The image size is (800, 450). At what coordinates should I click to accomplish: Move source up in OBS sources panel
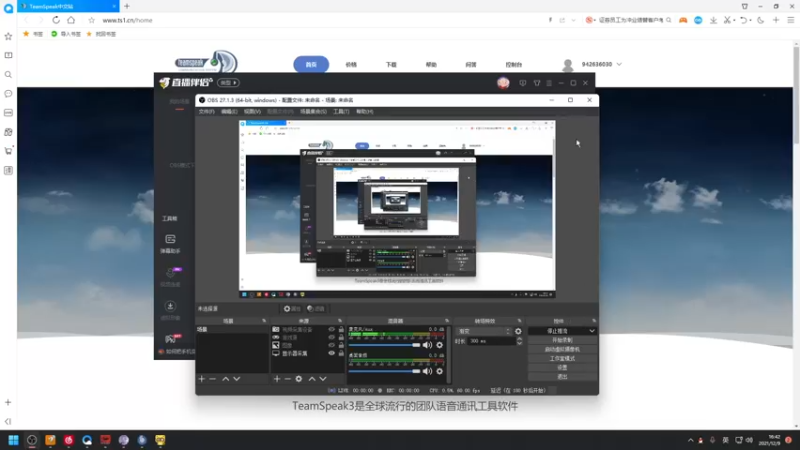tap(312, 379)
